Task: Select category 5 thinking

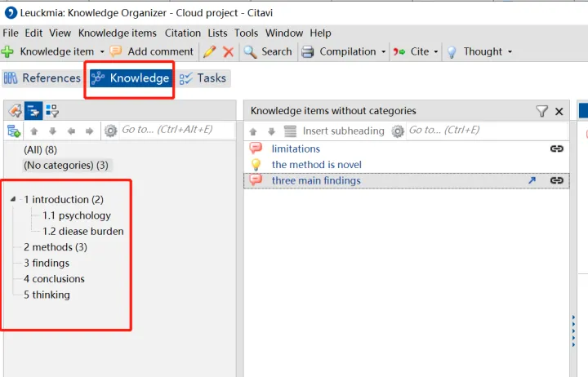Action: tap(47, 295)
